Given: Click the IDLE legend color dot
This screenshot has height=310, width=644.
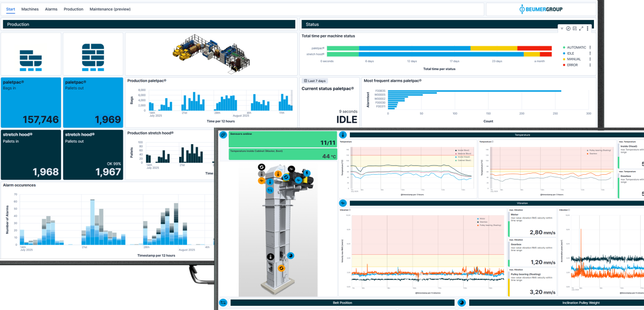Looking at the screenshot, I should click(x=564, y=53).
